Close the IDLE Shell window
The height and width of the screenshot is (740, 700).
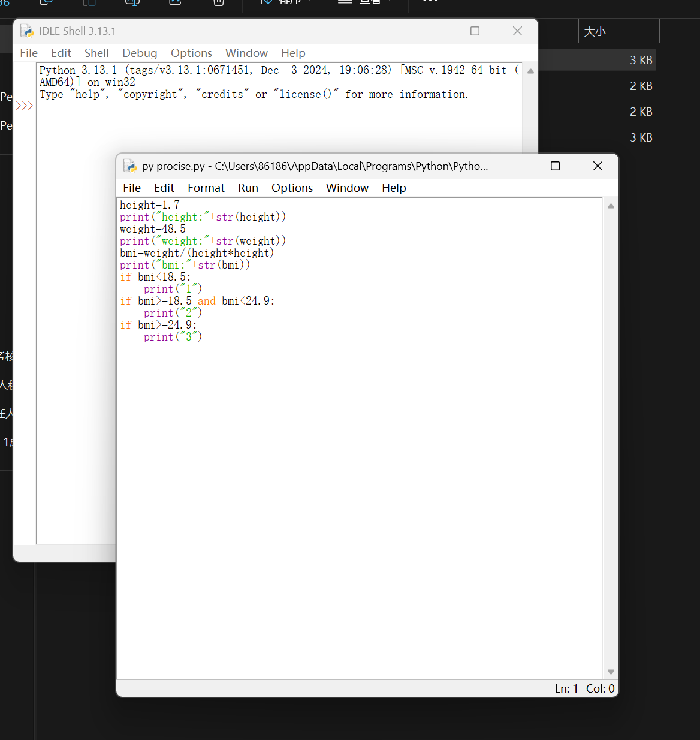[517, 31]
